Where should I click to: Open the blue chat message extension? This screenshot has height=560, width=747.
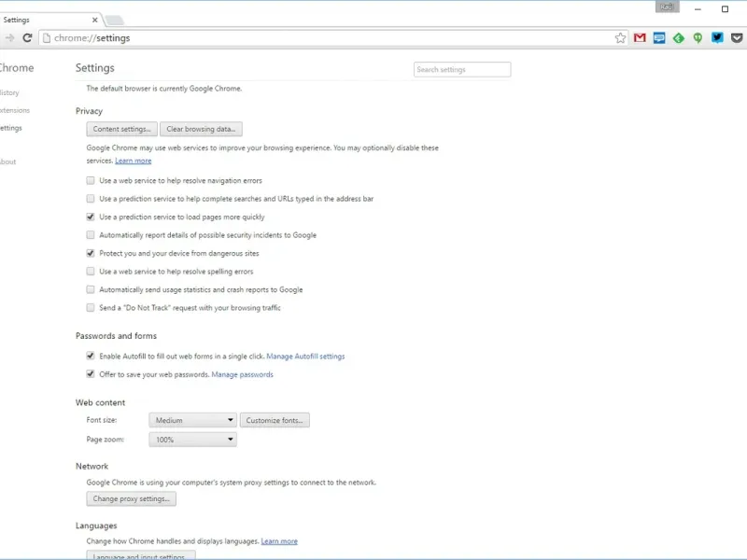(659, 38)
